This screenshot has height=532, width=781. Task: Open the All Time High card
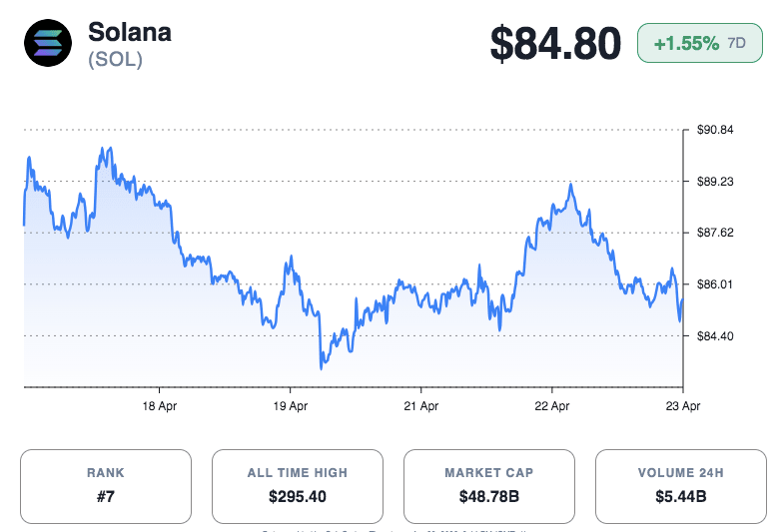[x=298, y=486]
